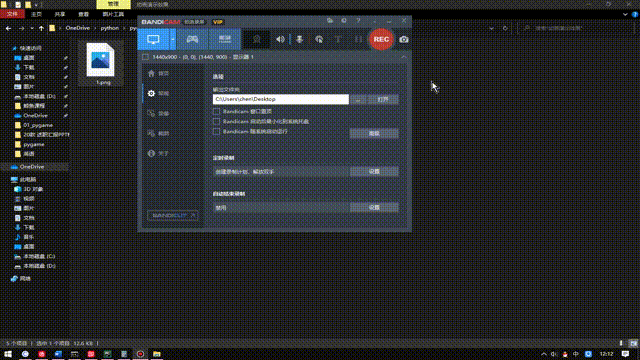Open address bar history dropdown in Explorer
This screenshot has height=360, width=640.
tap(491, 28)
